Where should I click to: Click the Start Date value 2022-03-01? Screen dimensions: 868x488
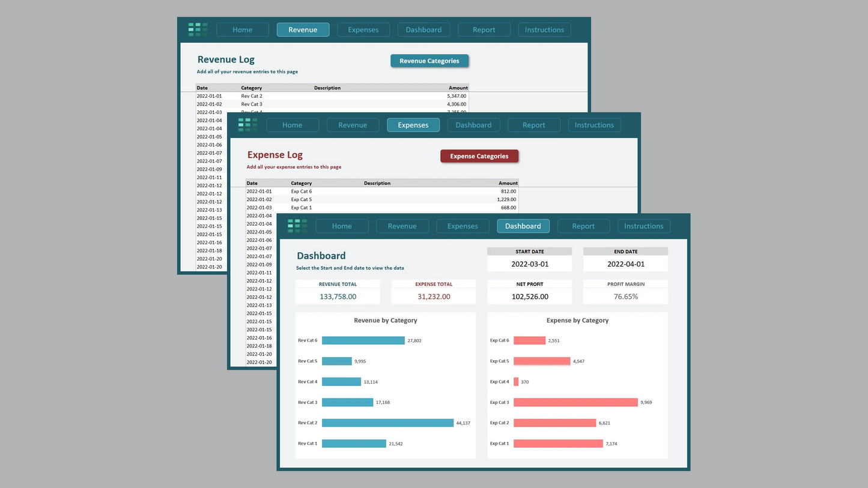[529, 264]
